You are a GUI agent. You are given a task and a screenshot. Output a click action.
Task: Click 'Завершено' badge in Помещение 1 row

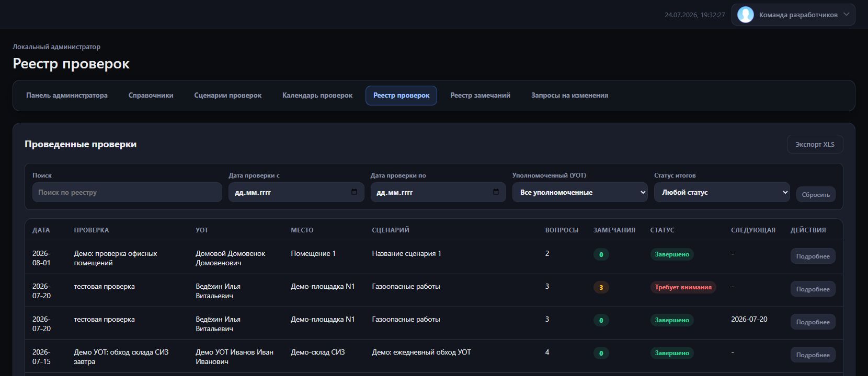(672, 254)
